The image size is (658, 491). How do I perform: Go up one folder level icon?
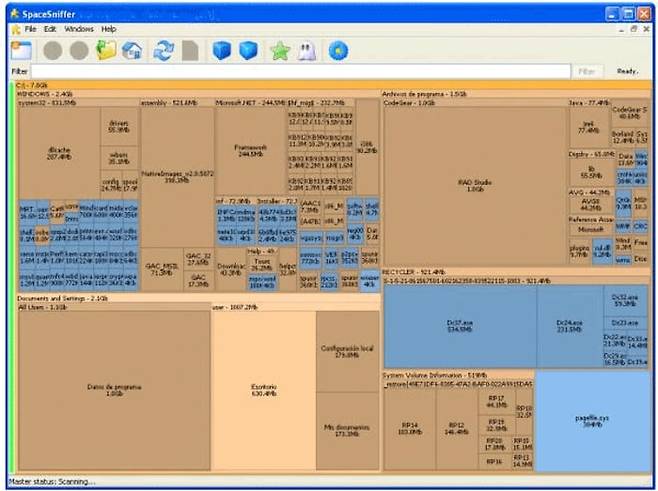click(x=105, y=50)
